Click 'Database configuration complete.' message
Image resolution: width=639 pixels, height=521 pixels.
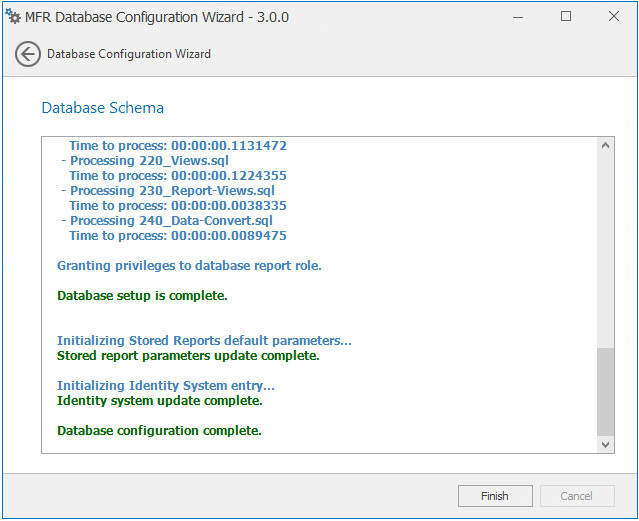(x=159, y=430)
